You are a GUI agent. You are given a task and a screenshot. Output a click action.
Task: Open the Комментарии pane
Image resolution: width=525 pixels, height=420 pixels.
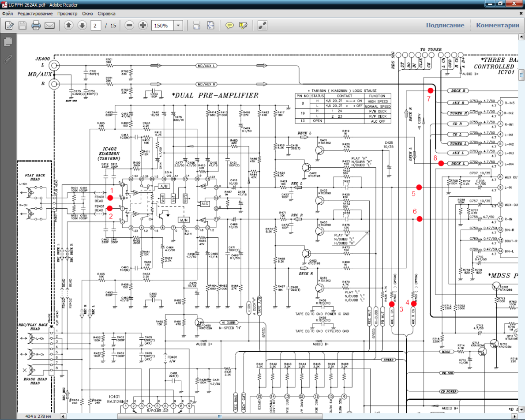(x=497, y=26)
